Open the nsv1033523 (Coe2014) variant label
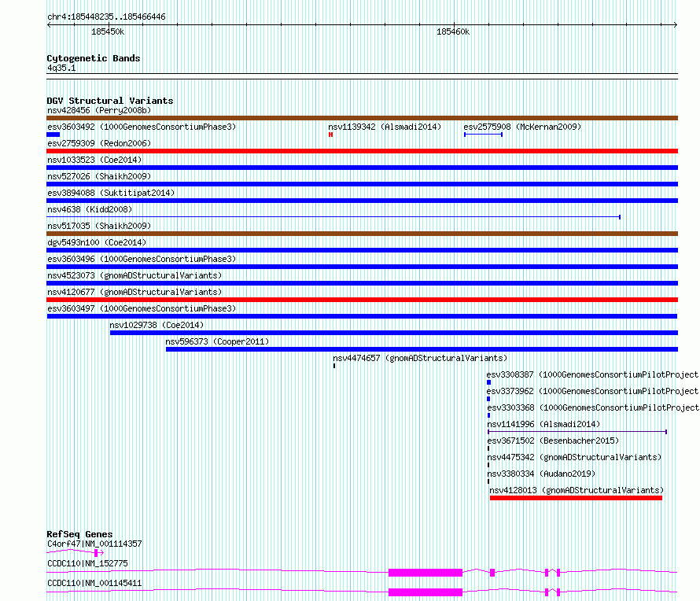700x601 pixels. click(94, 160)
